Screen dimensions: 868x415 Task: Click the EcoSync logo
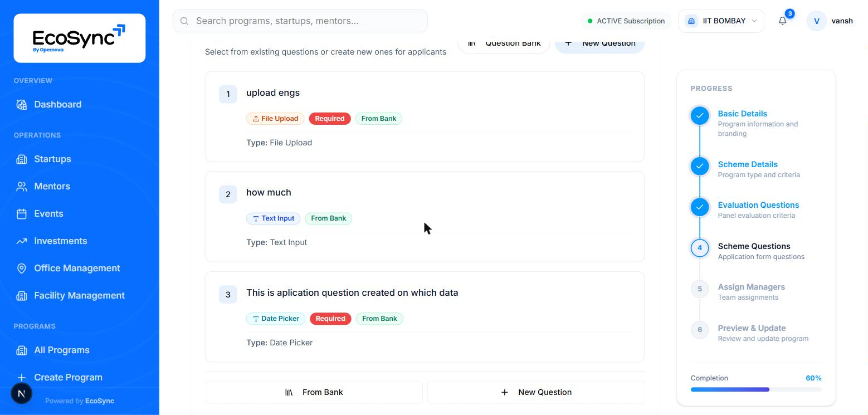pyautogui.click(x=80, y=38)
